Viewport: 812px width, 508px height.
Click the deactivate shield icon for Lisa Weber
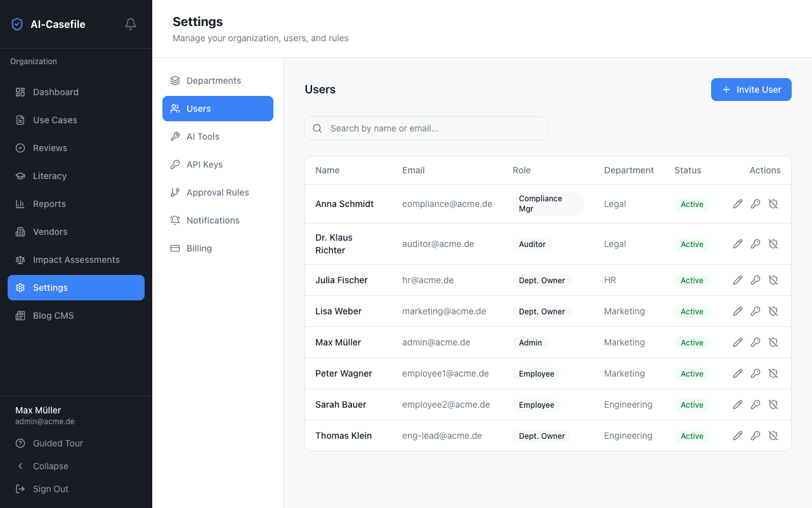point(773,311)
